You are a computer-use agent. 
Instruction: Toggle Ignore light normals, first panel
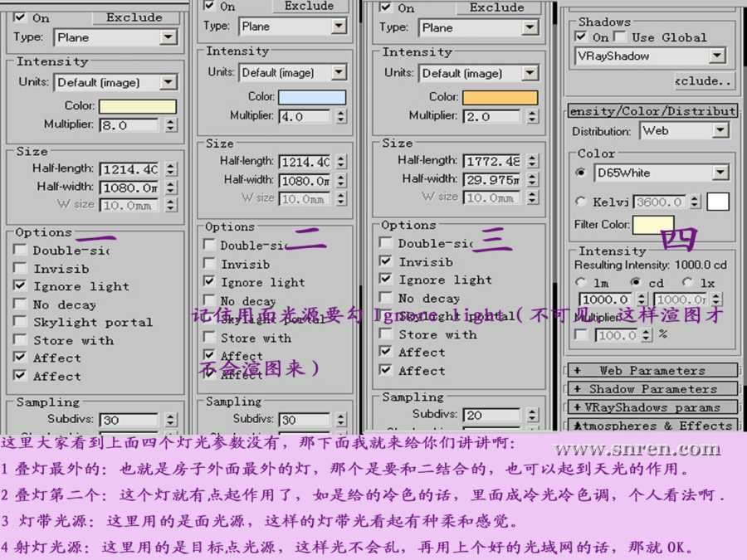[20, 285]
